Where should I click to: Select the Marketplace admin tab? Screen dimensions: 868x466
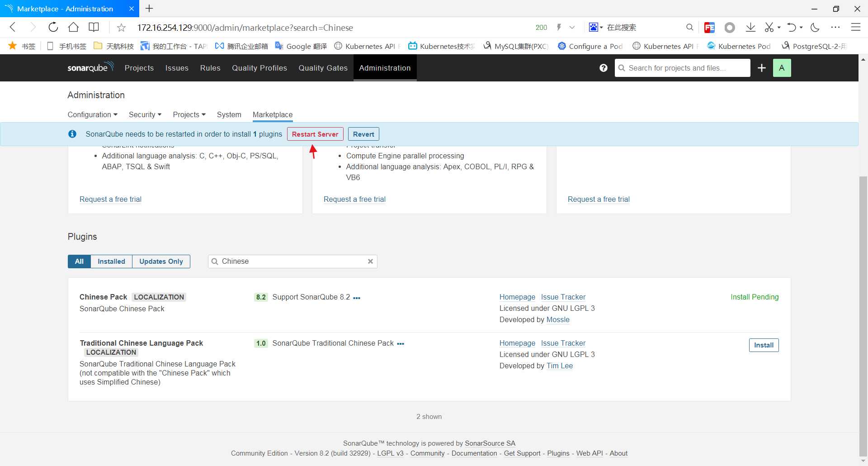273,114
